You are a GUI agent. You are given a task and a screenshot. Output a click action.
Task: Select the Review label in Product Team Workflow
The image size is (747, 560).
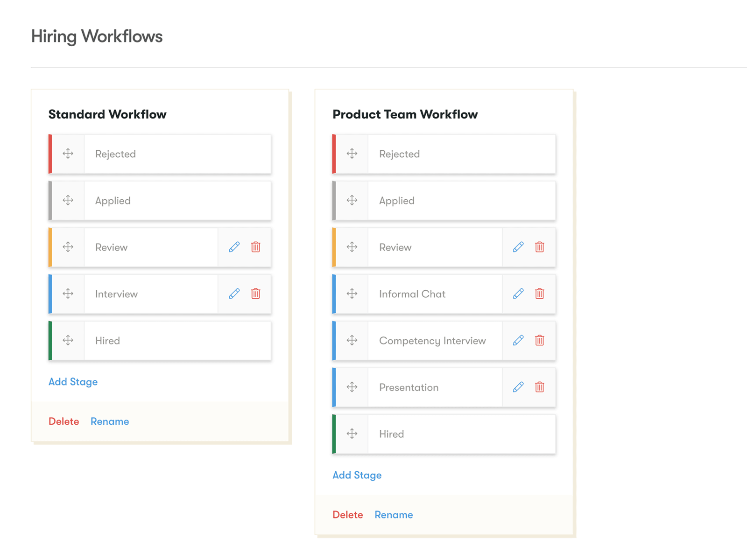(395, 247)
